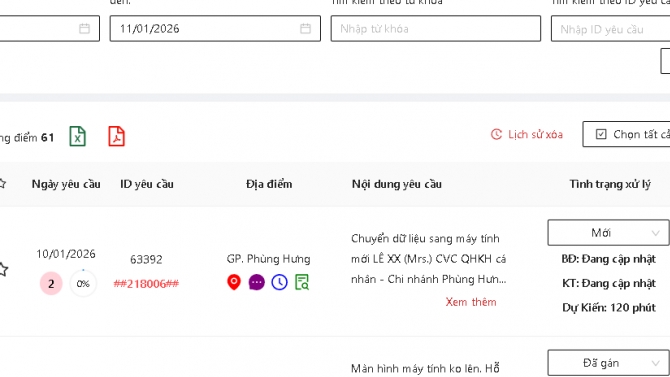Sort by Ngày yêu cầu column header
670x377 pixels.
[66, 184]
